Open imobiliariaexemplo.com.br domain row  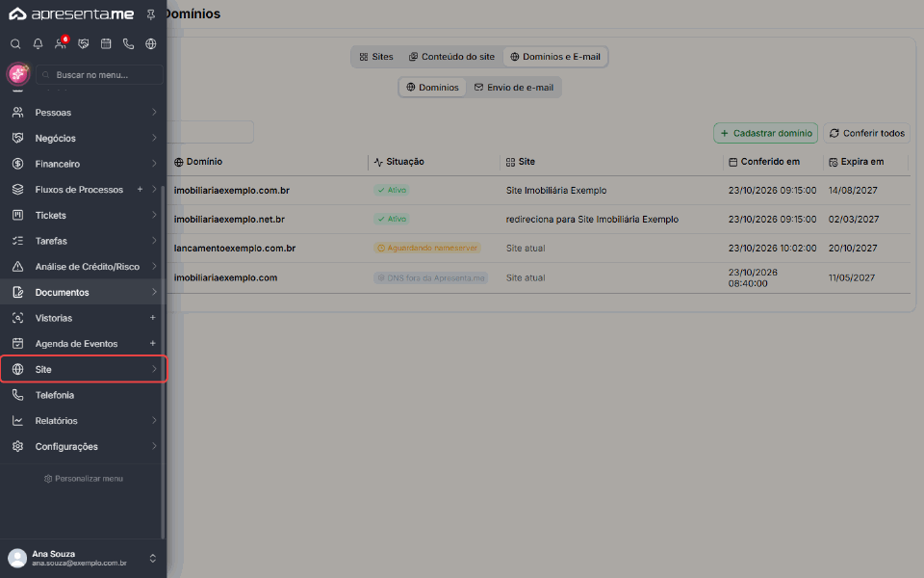[x=539, y=191]
